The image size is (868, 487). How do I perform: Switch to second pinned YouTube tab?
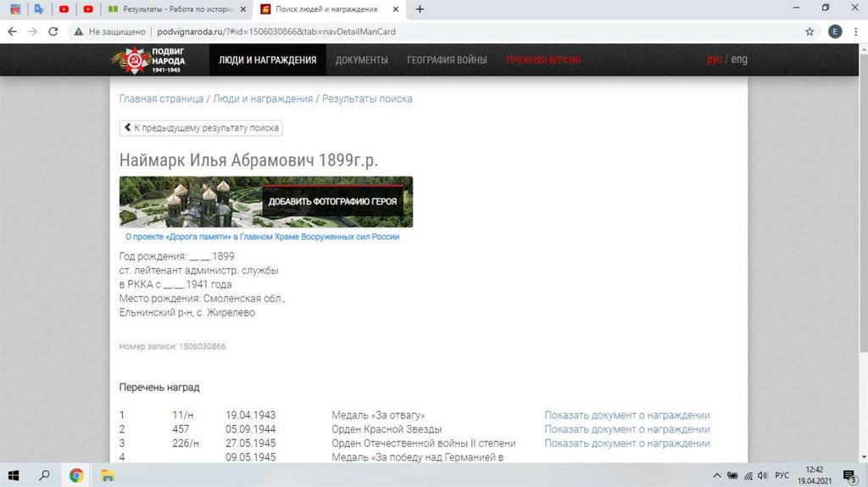[x=88, y=8]
